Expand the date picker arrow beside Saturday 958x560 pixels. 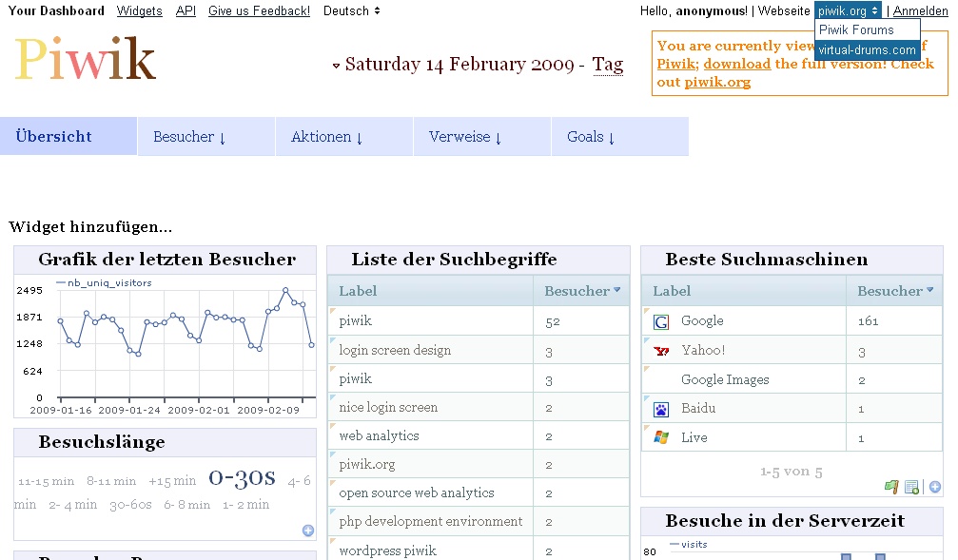tap(336, 66)
